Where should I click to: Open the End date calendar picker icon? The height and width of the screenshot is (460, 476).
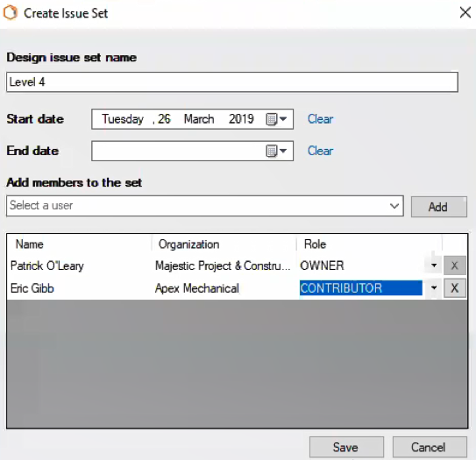click(275, 151)
